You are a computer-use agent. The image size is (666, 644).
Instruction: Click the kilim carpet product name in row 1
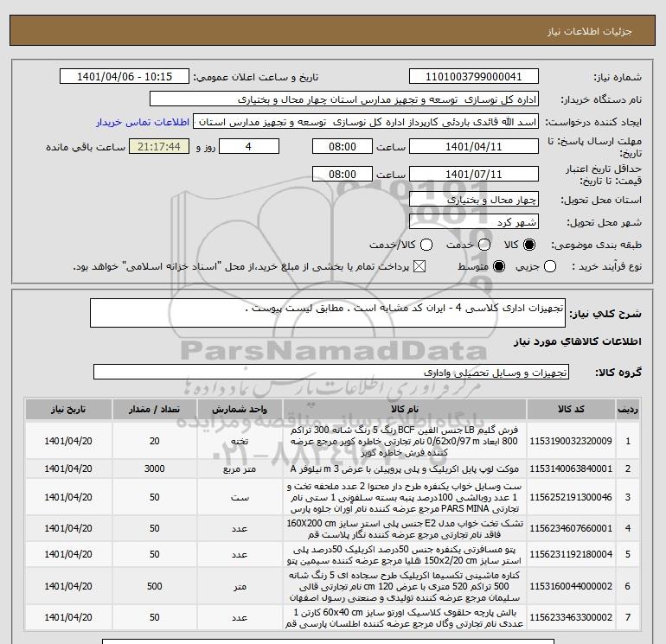(x=405, y=441)
